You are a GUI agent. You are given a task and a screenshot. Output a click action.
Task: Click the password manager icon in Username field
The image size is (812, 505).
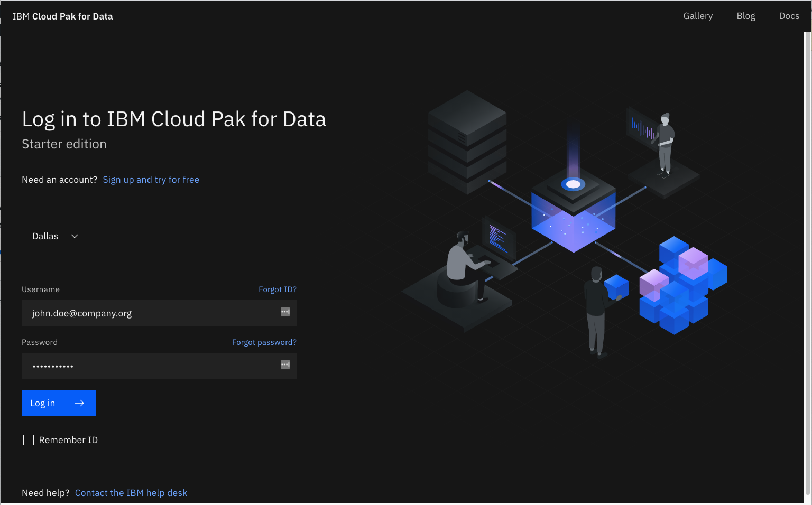(285, 312)
